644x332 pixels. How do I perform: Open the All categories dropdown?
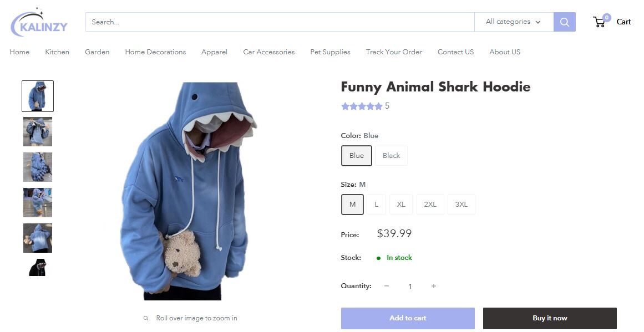click(508, 22)
